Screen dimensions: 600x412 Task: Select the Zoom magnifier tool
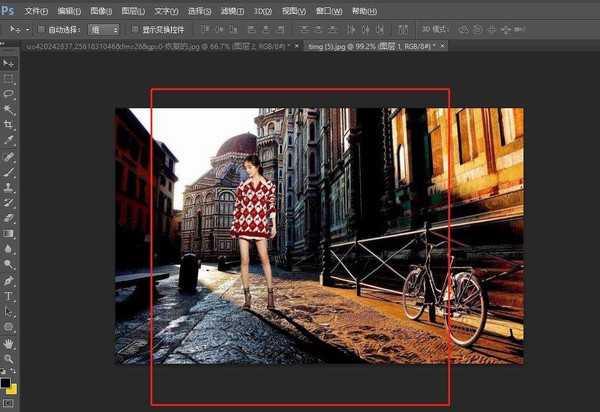tap(9, 357)
